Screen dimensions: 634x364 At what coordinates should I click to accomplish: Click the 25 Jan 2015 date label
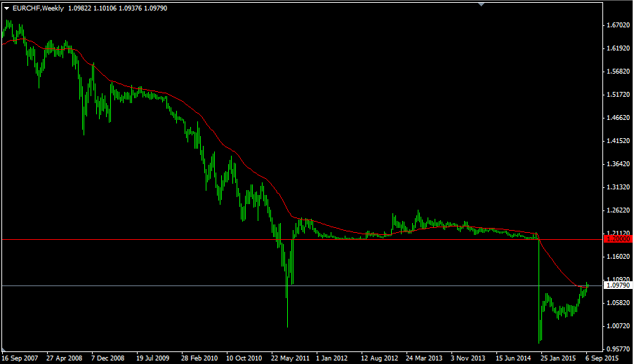(x=558, y=358)
